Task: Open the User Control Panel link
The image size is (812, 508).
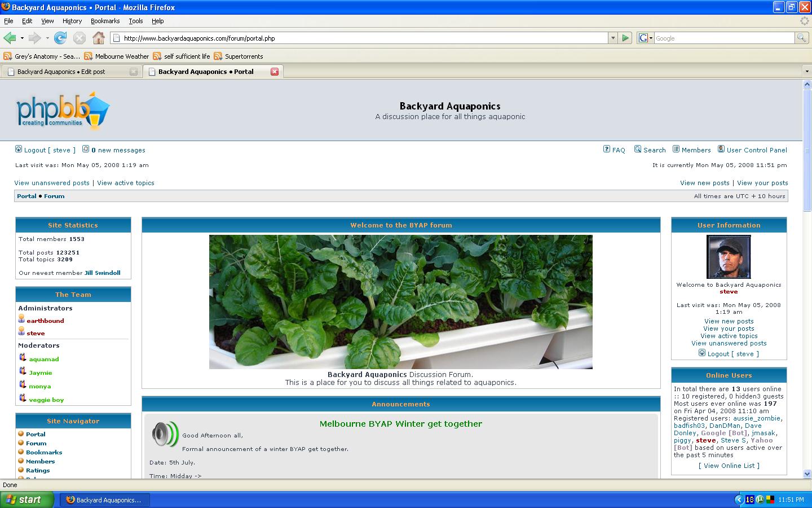Action: 756,150
